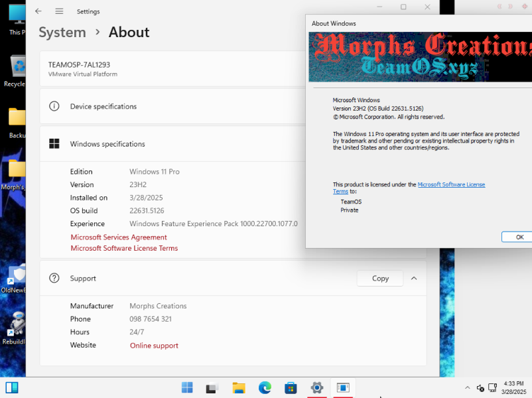532x398 pixels.
Task: Open the Settings hamburger navigation menu
Action: tap(59, 11)
